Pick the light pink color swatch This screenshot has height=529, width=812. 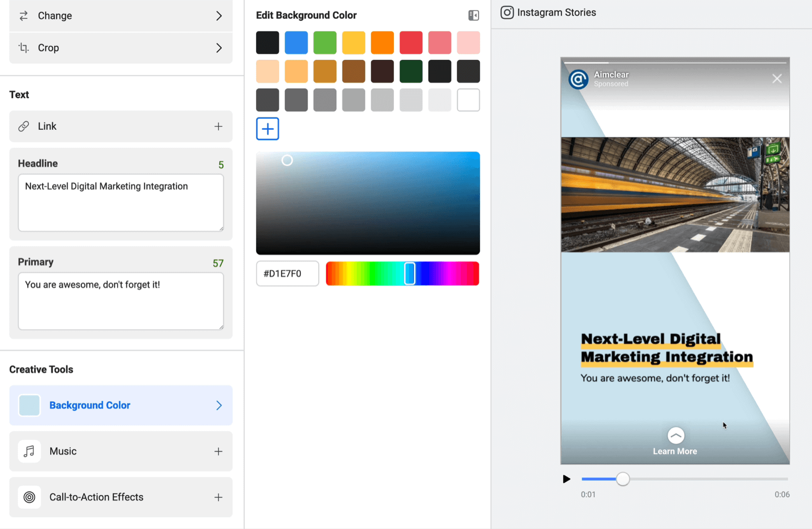point(468,43)
